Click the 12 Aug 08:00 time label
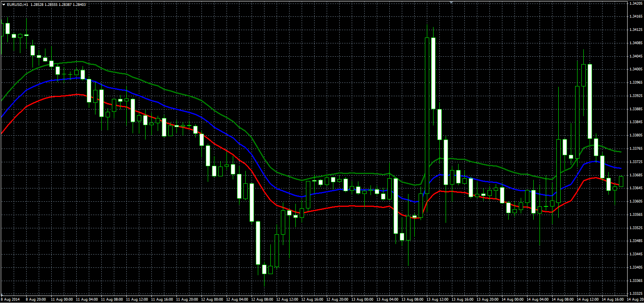Screen dimensions: 644x303 (262, 299)
